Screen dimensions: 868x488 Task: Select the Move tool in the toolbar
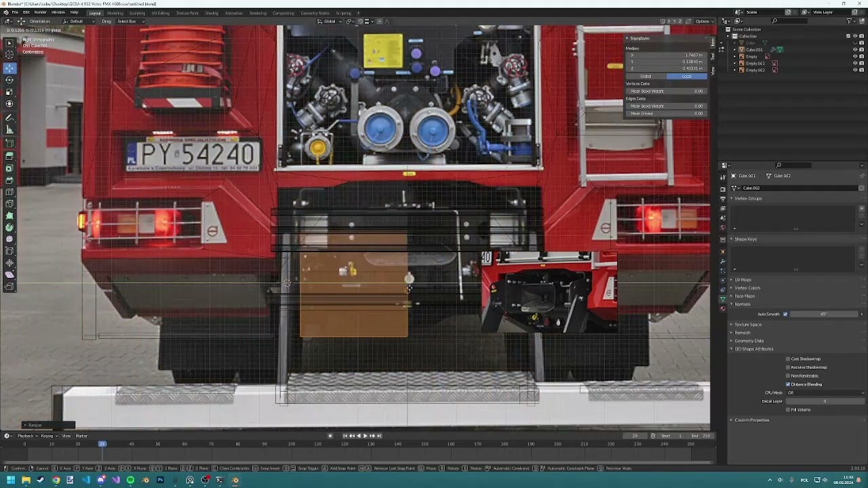[x=9, y=68]
